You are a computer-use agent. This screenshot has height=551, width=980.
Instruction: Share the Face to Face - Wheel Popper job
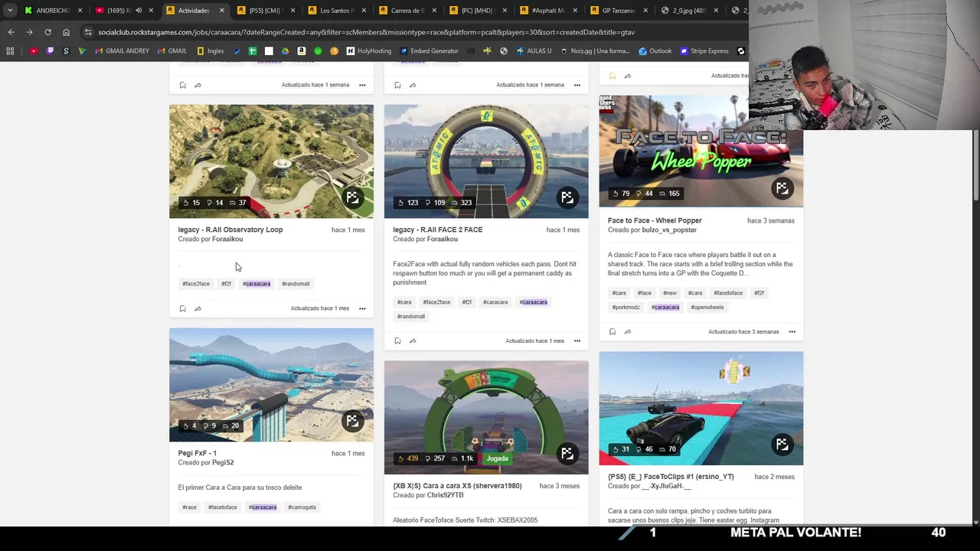click(628, 331)
